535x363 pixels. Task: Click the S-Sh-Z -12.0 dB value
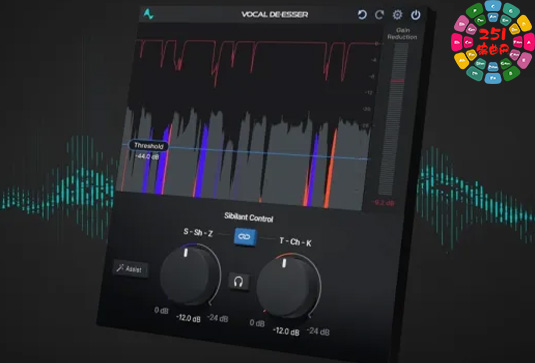pyautogui.click(x=188, y=318)
